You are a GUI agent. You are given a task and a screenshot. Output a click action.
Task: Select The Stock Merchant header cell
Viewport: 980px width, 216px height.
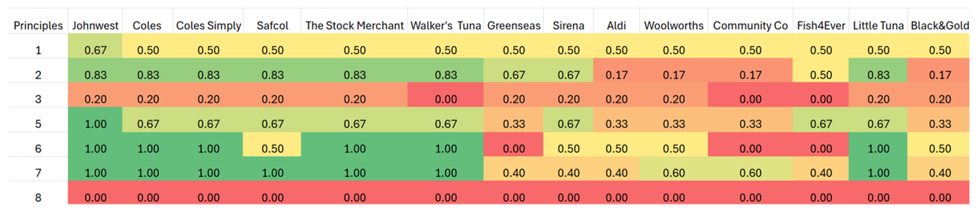coord(354,26)
